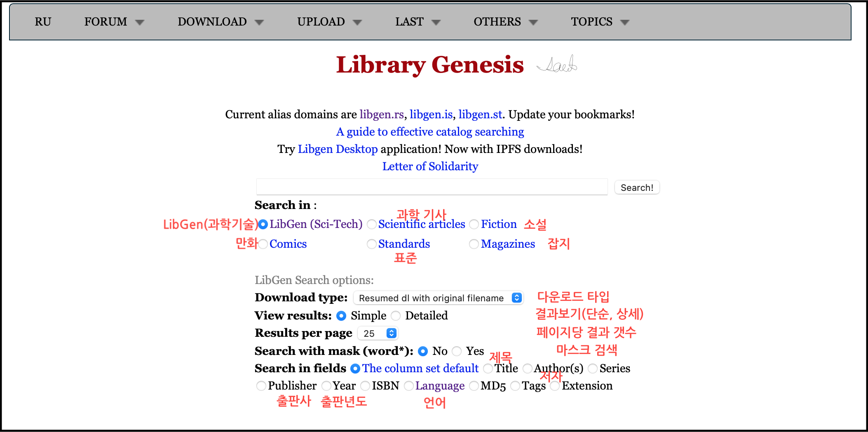Expand the DOWNLOAD dropdown arrow
Viewport: 868px width, 432px height.
(259, 23)
